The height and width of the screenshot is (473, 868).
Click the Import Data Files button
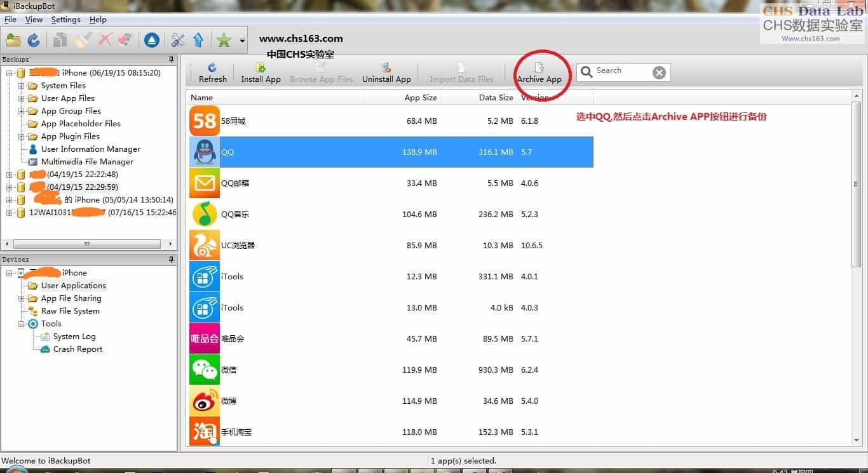point(461,73)
